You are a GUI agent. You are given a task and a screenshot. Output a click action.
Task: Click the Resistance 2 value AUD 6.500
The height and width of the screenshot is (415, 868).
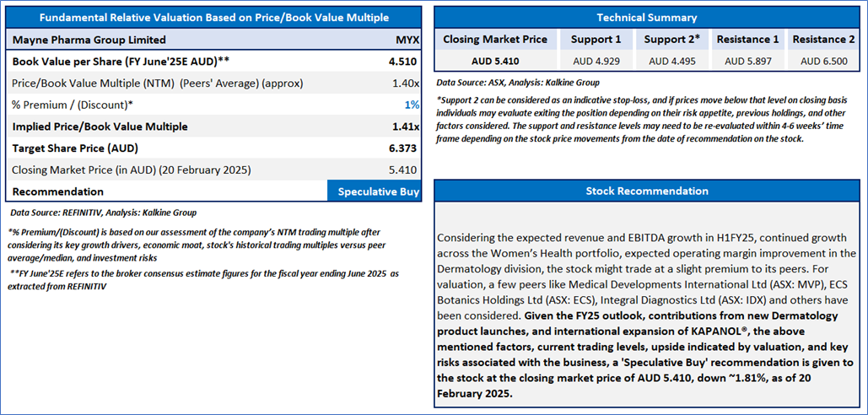[824, 61]
